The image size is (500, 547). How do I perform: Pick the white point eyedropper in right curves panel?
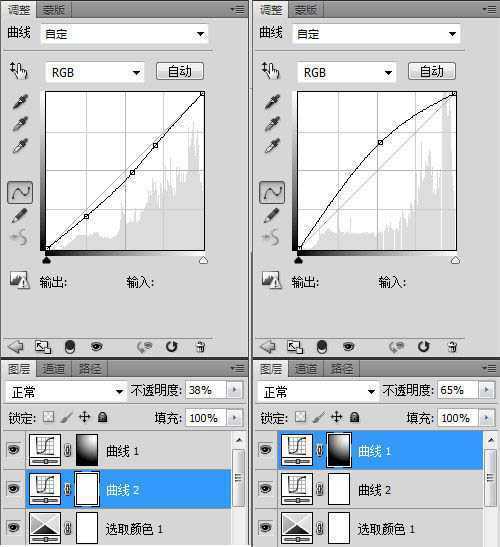(272, 146)
